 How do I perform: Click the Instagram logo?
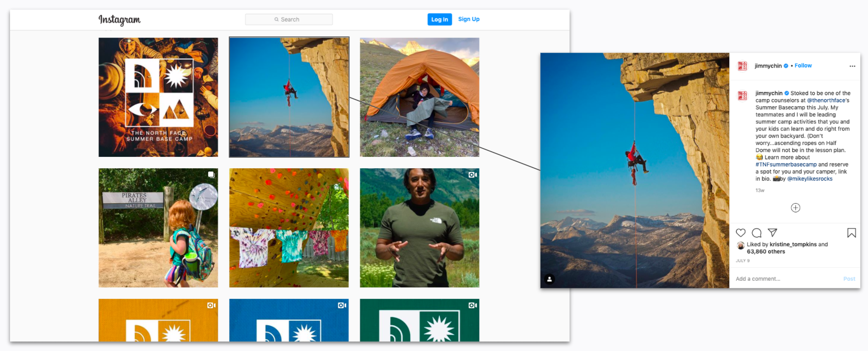pos(120,20)
